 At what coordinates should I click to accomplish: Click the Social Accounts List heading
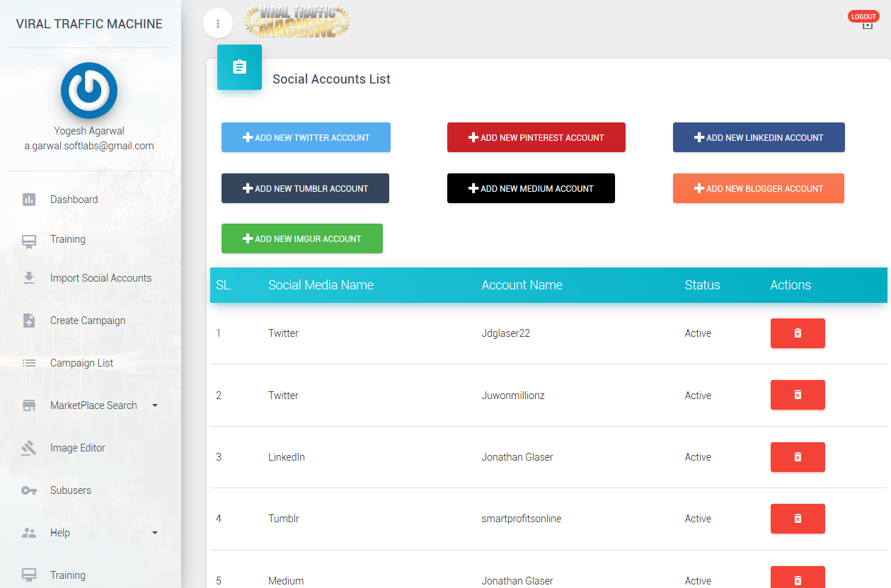click(x=331, y=79)
